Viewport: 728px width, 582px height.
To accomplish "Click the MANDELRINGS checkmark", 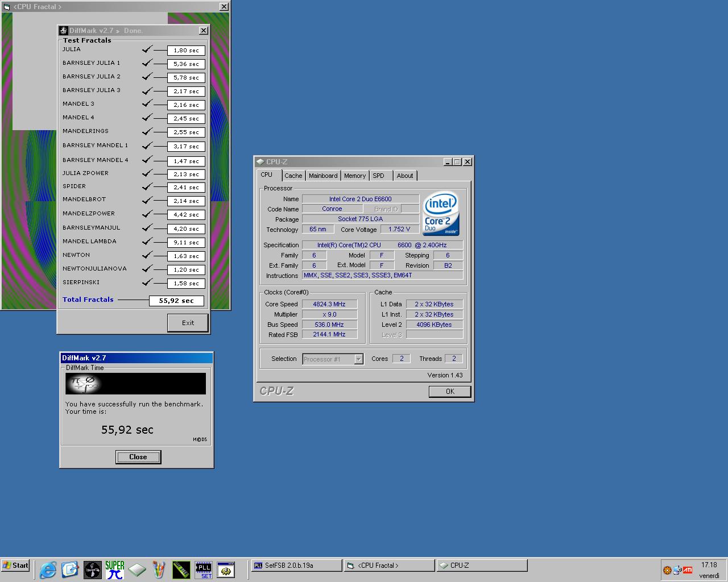I will tap(147, 131).
